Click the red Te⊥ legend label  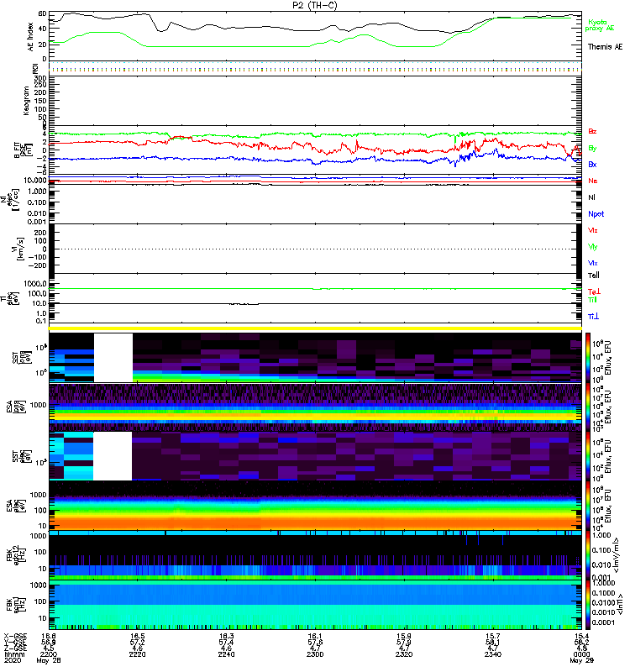[x=594, y=291]
